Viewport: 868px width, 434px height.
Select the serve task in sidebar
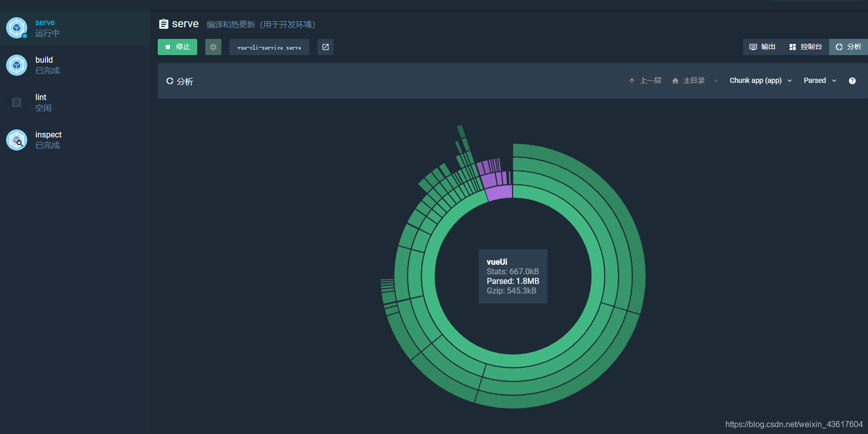pyautogui.click(x=75, y=28)
